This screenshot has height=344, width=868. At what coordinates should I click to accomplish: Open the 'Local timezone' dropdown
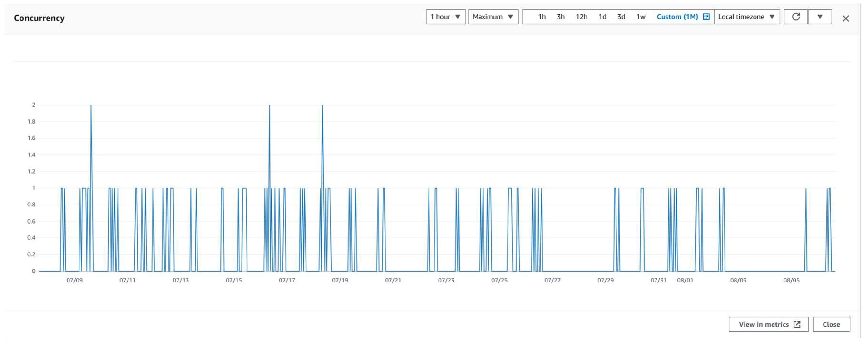click(746, 16)
